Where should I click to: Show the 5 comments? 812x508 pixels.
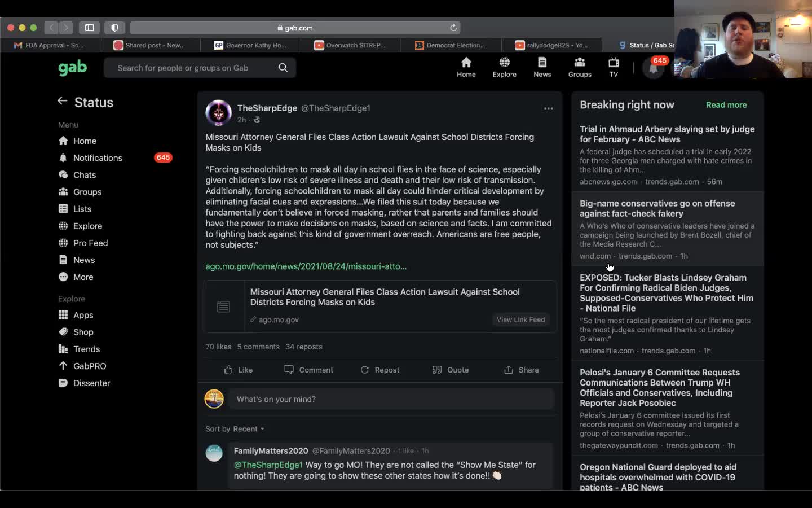(x=258, y=347)
